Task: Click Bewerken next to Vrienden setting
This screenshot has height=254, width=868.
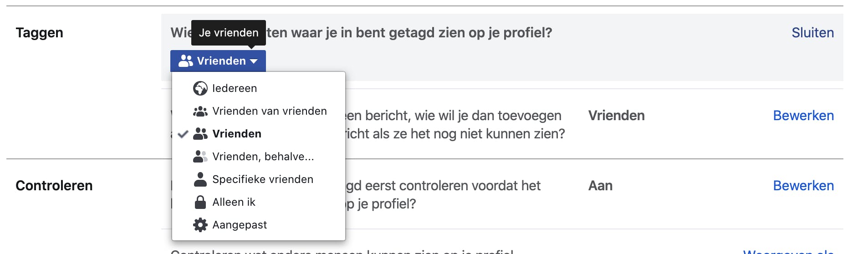Action: click(x=803, y=116)
